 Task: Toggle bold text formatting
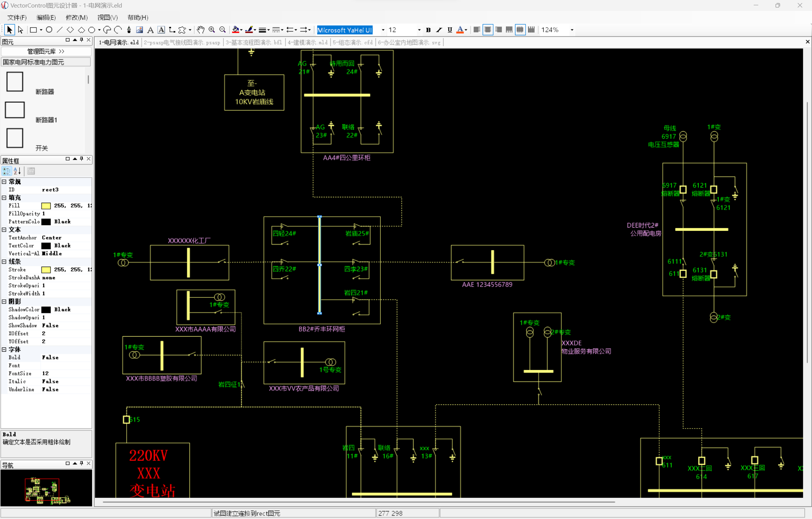428,30
